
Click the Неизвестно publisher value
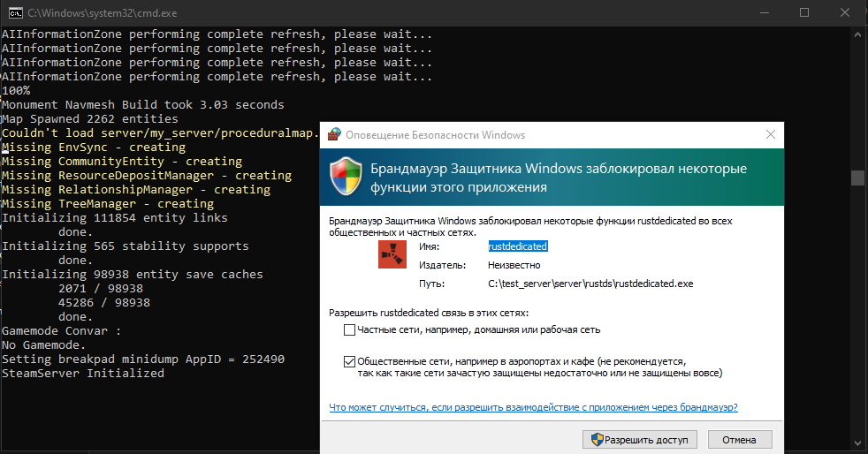pos(514,266)
